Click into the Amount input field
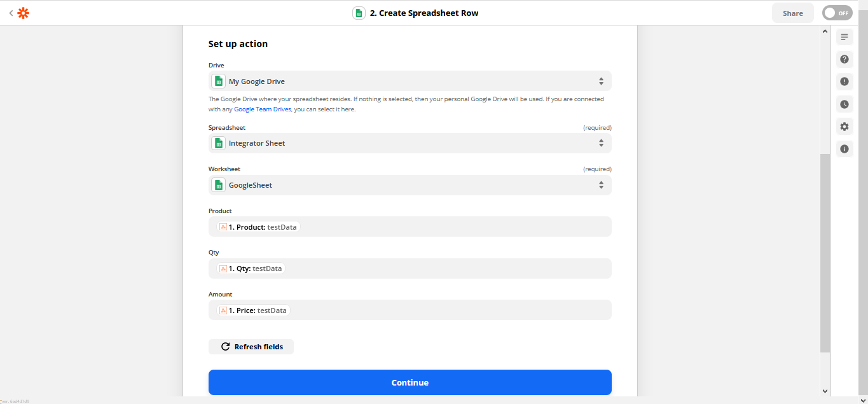 click(445, 310)
